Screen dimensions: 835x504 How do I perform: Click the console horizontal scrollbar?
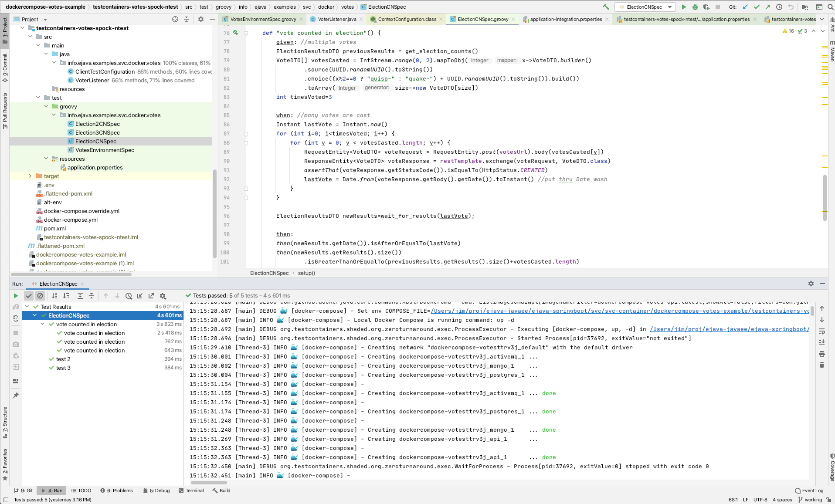click(x=209, y=482)
